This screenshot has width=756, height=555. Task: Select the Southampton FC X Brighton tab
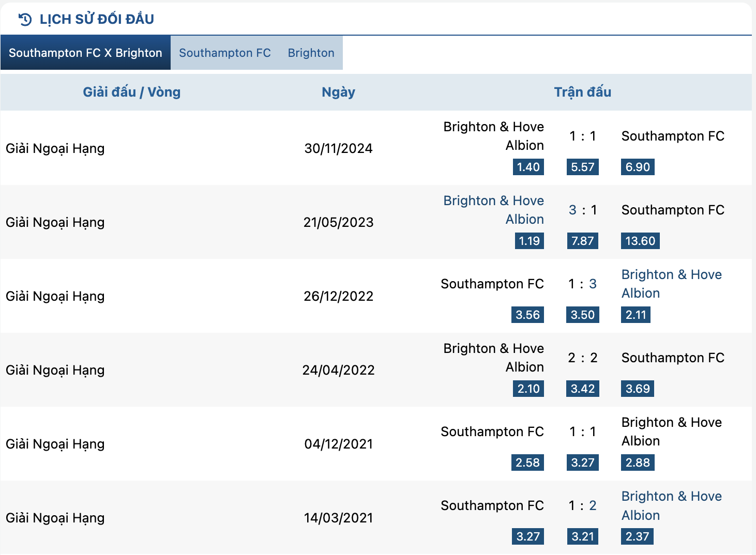pyautogui.click(x=85, y=53)
